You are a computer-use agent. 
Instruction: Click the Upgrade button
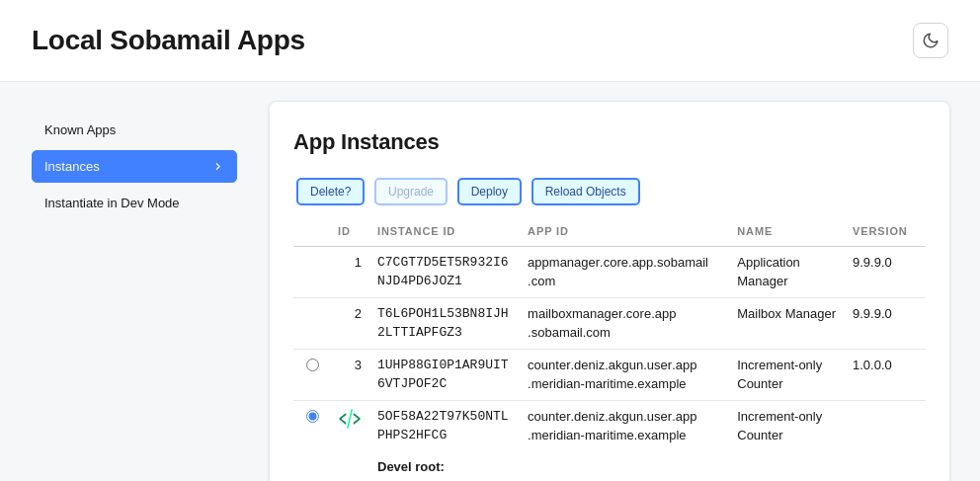(x=411, y=192)
